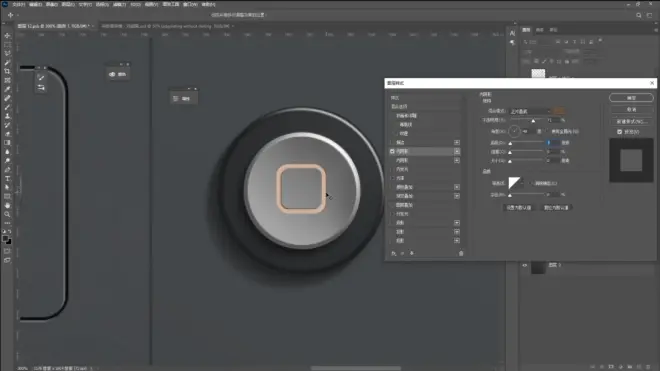Select the Hand tool
The width and height of the screenshot is (660, 371).
pos(7,205)
